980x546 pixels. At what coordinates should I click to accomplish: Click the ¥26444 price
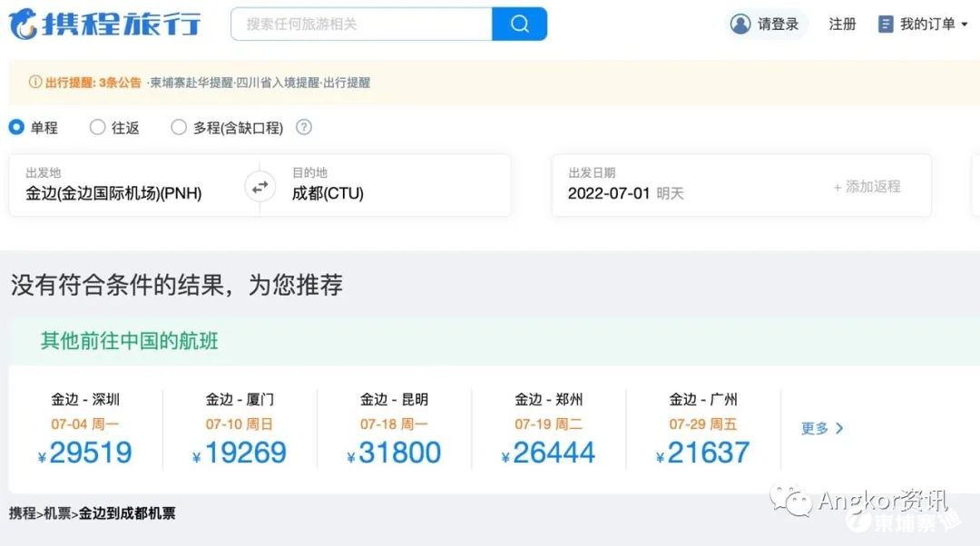(549, 453)
